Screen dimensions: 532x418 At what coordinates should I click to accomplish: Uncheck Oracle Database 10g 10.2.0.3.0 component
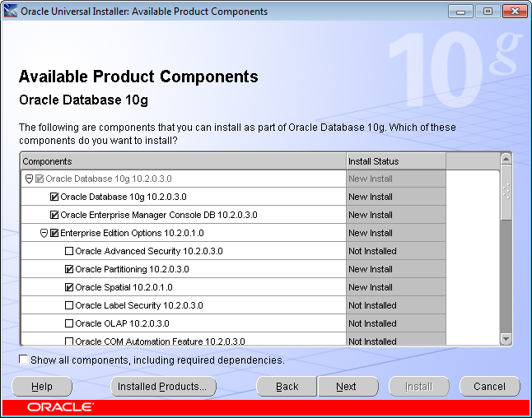tap(54, 197)
